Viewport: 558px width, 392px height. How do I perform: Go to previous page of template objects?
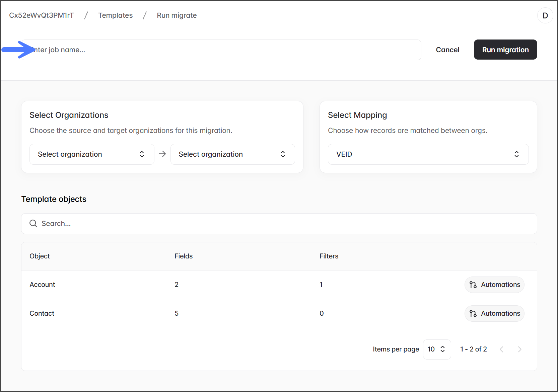pos(501,349)
